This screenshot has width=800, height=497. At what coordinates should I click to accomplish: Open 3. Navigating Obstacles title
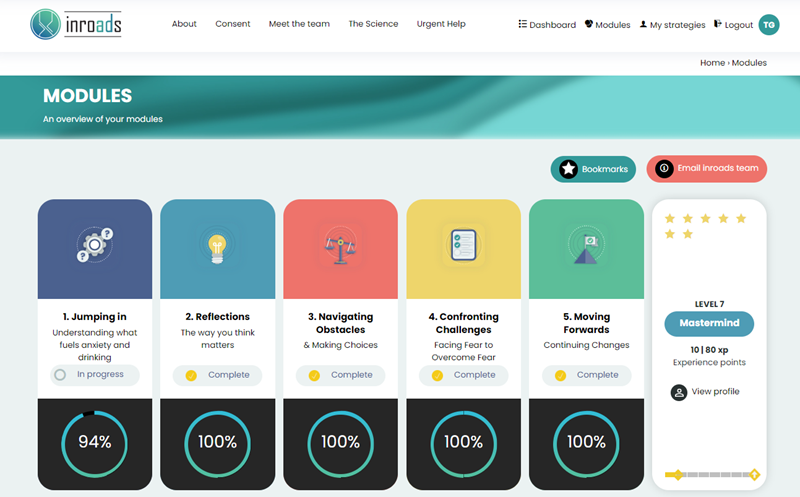tap(340, 323)
